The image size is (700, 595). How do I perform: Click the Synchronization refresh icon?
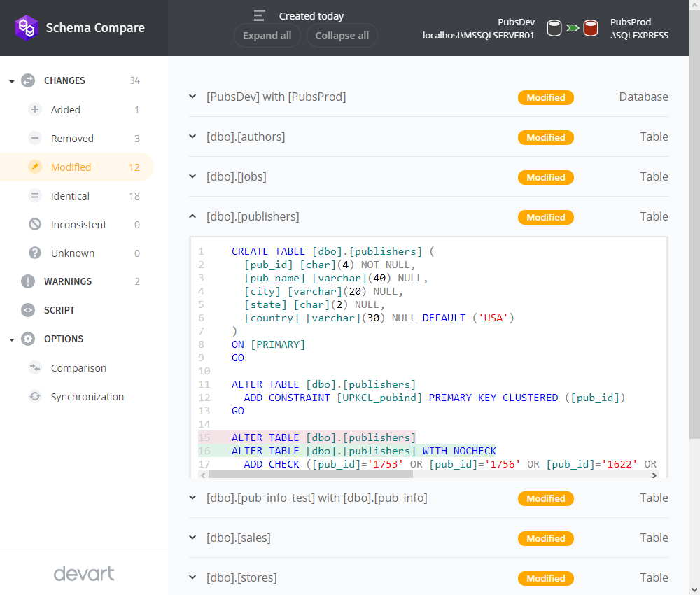(x=35, y=396)
